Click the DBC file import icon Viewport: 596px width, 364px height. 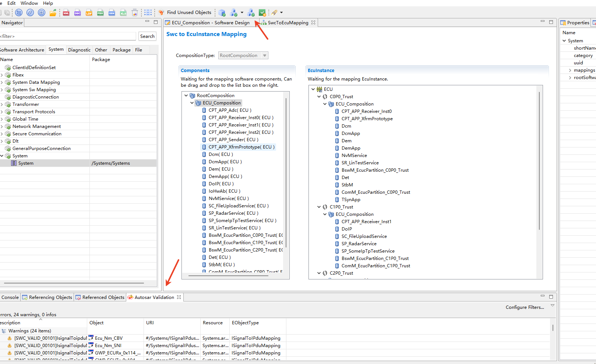point(78,13)
